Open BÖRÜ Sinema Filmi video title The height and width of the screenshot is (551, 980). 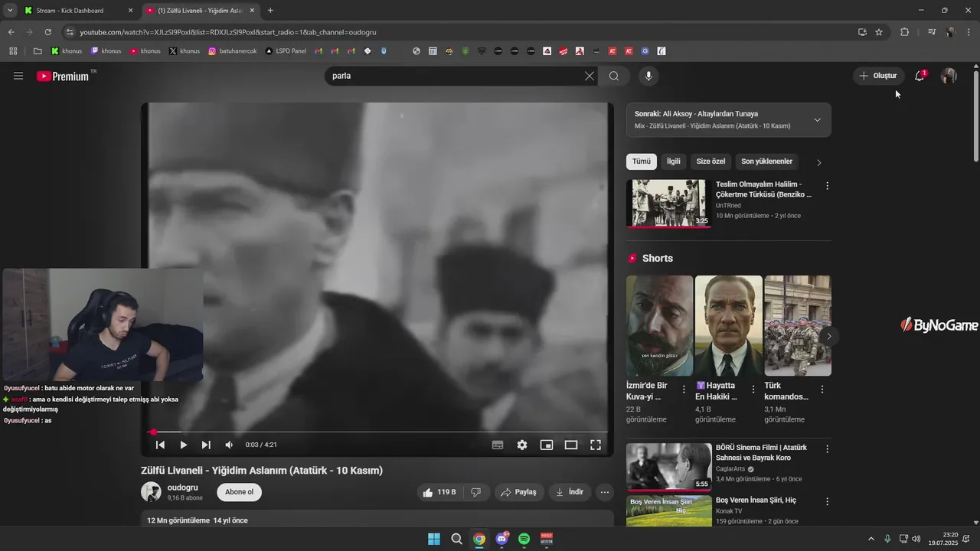761,452
